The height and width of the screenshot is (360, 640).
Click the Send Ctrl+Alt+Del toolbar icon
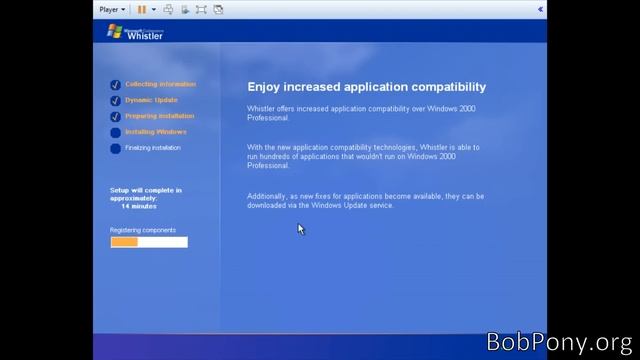168,9
